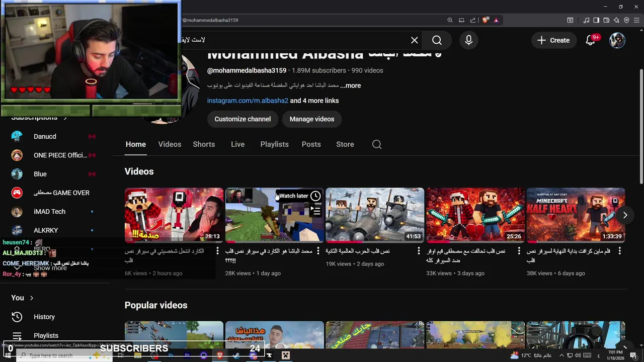The image size is (644, 362).
Task: Click the taskbar clock showing 7:01 PM
Action: click(x=615, y=355)
